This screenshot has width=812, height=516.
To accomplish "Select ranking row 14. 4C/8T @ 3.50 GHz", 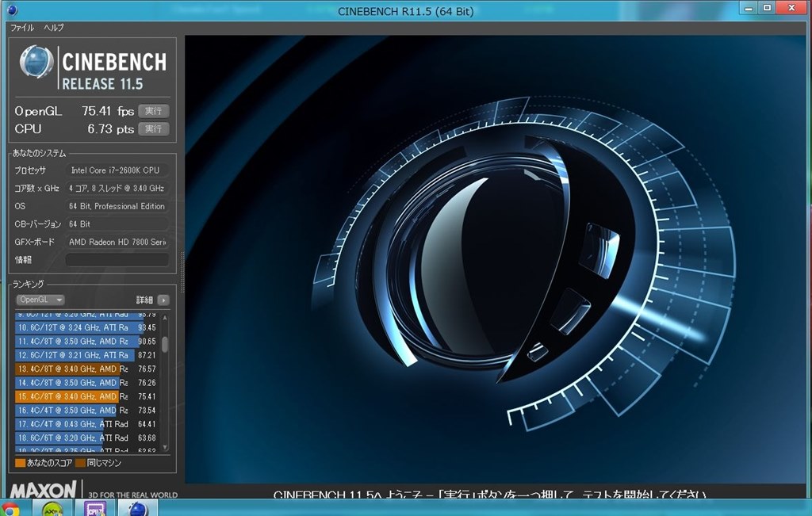I will click(x=86, y=383).
